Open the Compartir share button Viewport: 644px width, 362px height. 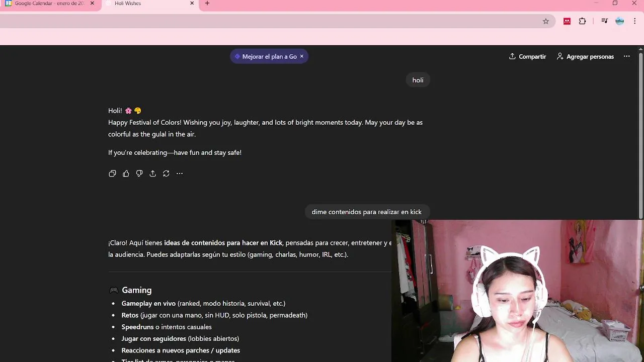tap(527, 56)
